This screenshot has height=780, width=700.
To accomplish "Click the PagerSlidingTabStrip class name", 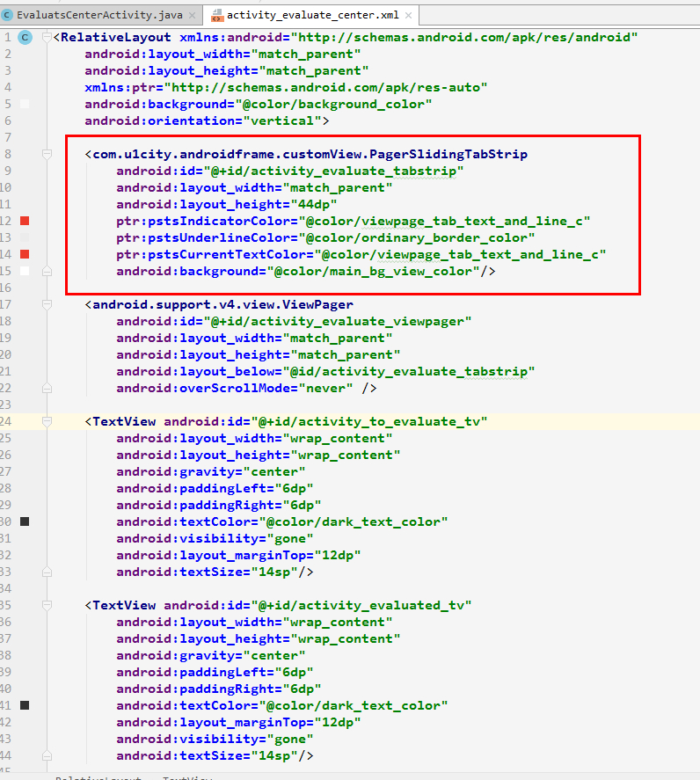I will (x=448, y=154).
